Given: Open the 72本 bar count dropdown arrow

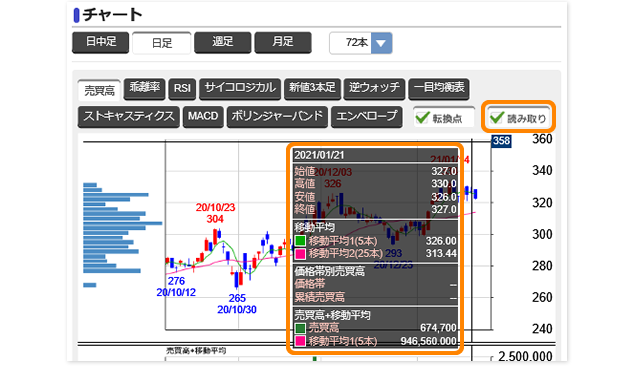Looking at the screenshot, I should coord(381,43).
